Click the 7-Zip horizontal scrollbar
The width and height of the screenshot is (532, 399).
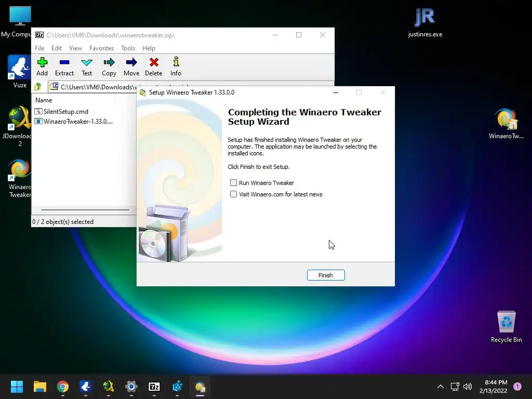(x=85, y=210)
